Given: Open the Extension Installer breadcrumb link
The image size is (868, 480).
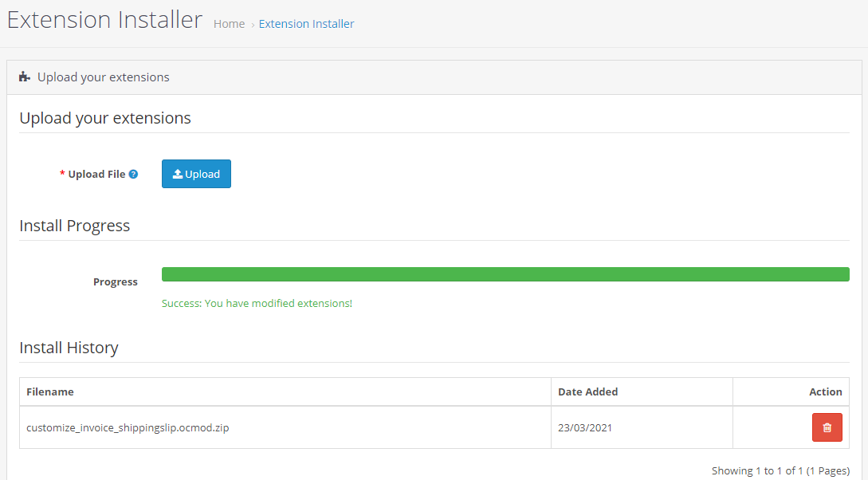Looking at the screenshot, I should point(306,24).
